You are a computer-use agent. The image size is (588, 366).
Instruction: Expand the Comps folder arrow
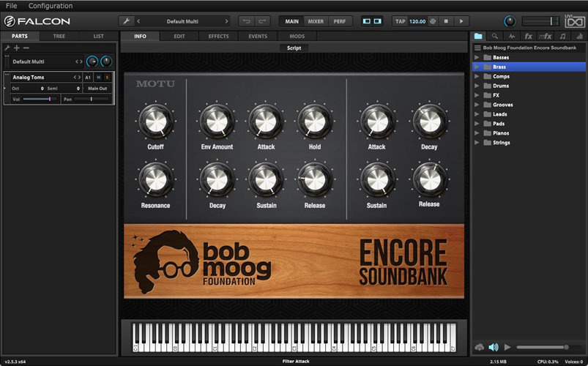point(477,76)
